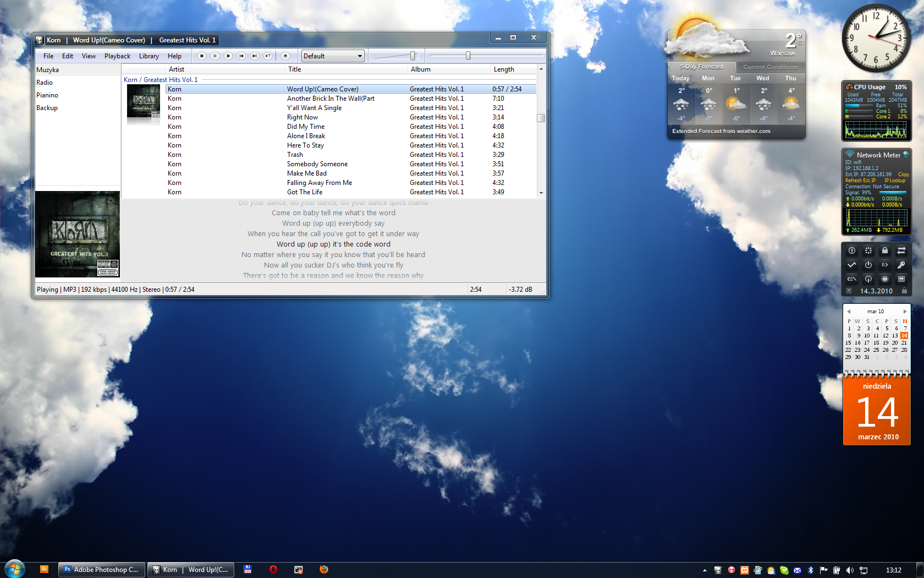Skip to the next track
Screen dimensions: 924x578
255,56
